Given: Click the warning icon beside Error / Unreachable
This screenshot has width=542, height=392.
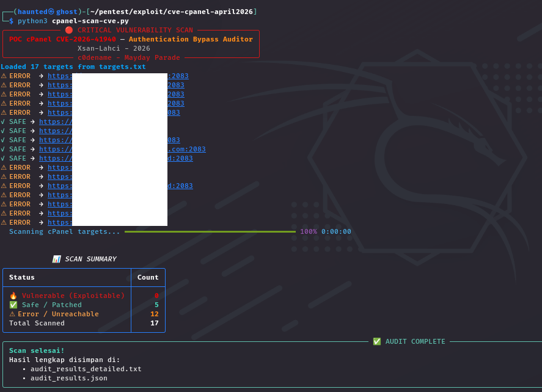Looking at the screenshot, I should (12, 314).
